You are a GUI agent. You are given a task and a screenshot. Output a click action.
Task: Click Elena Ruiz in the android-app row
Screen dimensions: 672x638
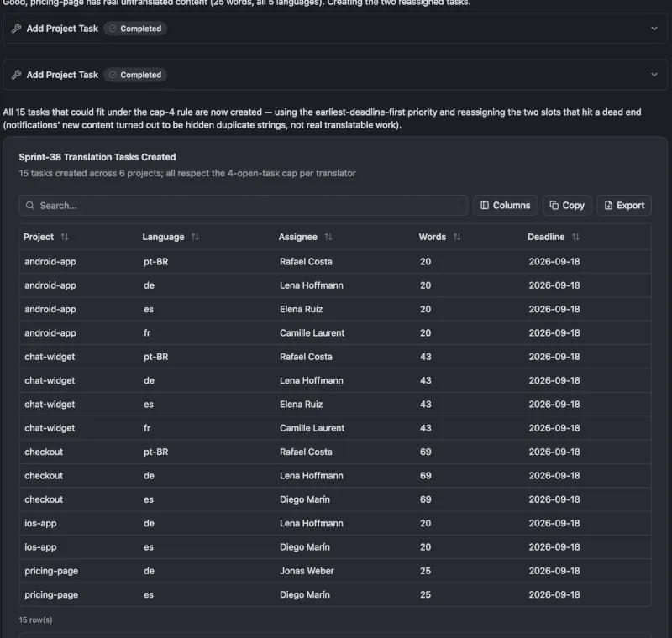point(301,309)
